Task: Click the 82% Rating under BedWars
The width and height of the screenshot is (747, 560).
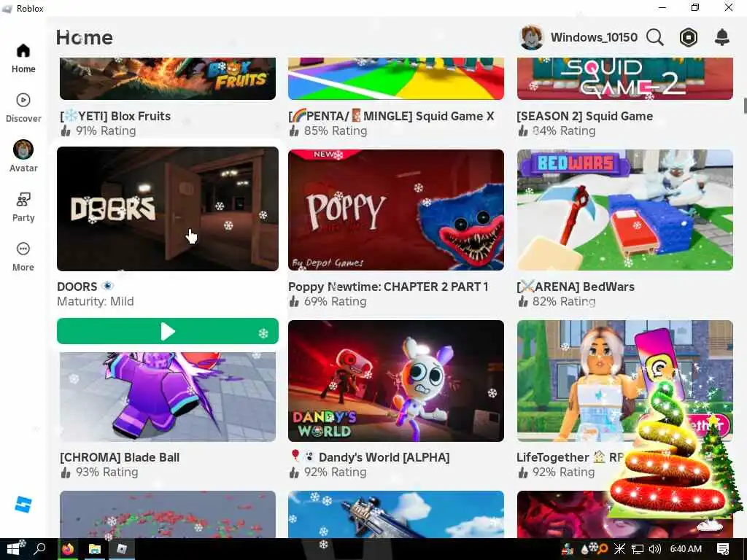Action: [x=557, y=301]
